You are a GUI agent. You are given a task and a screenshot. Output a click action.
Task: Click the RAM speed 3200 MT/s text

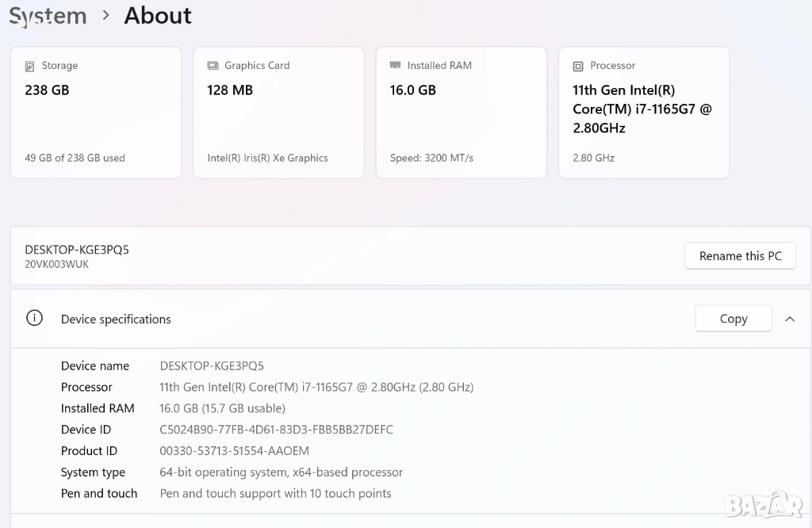[431, 158]
